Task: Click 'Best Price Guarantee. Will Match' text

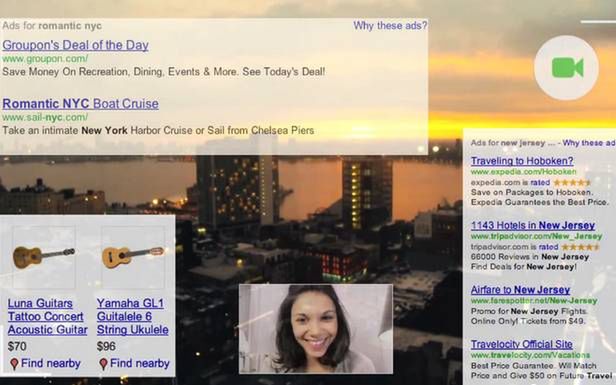Action: point(534,365)
